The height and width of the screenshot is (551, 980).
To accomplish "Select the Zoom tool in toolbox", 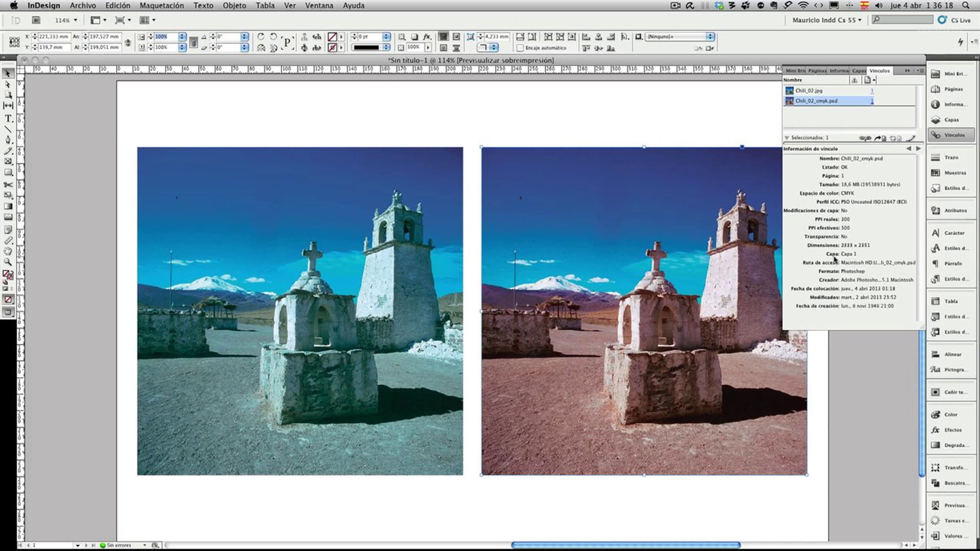I will pos(8,262).
